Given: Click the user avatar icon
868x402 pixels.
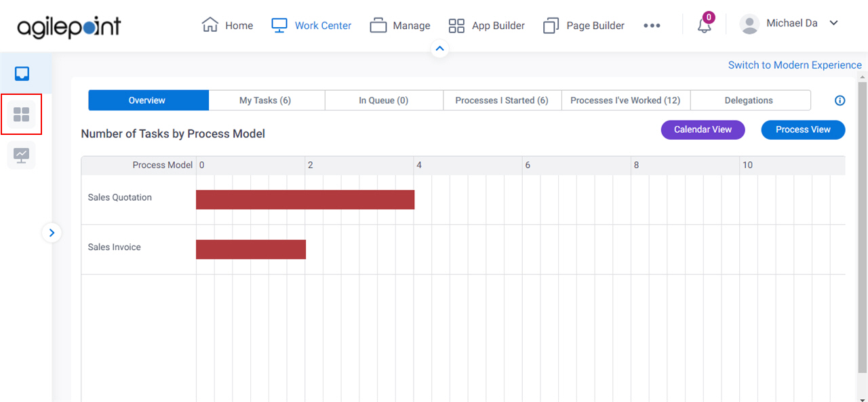Looking at the screenshot, I should click(749, 24).
